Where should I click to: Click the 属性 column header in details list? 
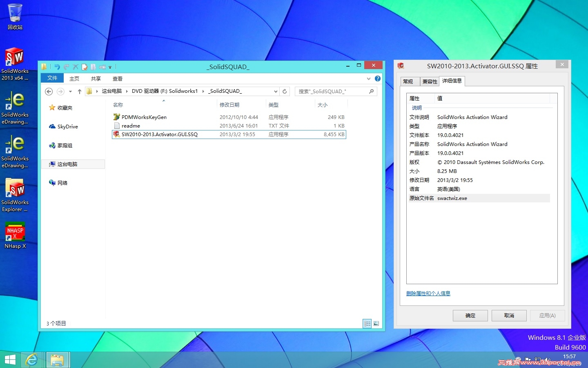tap(421, 98)
